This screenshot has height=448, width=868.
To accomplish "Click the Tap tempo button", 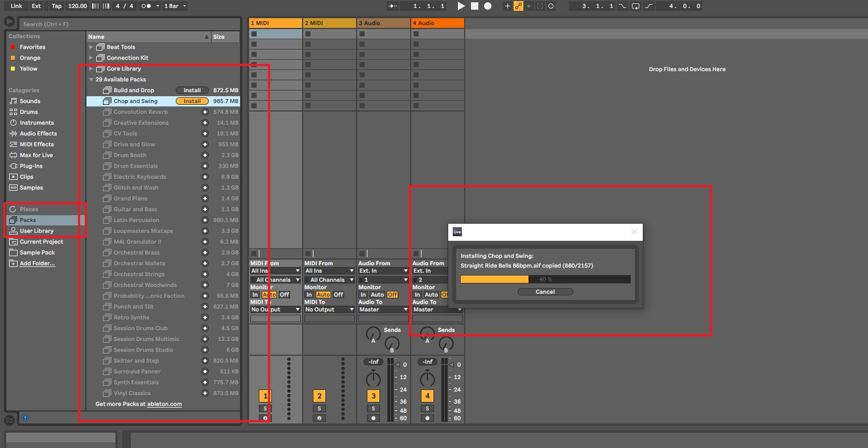I will click(56, 6).
